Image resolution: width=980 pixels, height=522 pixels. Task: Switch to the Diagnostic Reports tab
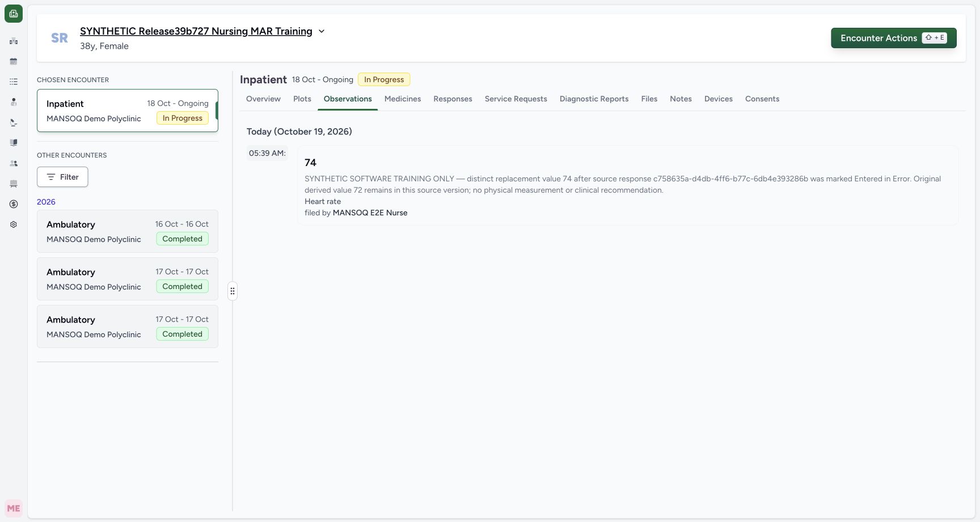point(594,99)
